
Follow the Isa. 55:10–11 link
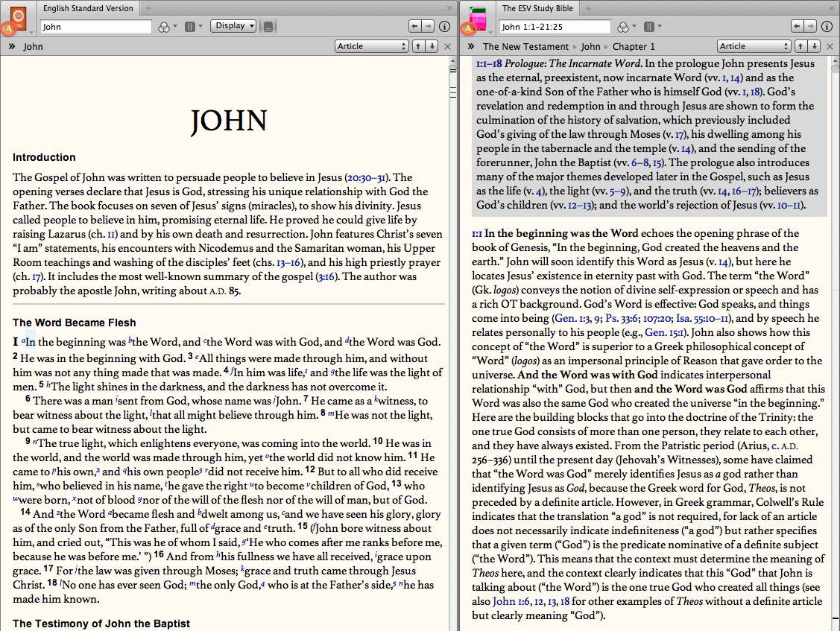702,318
